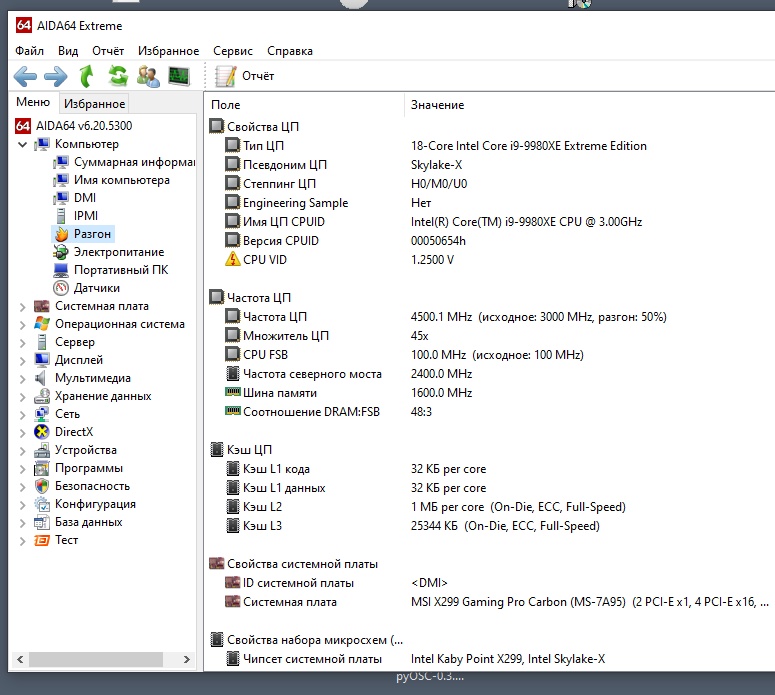This screenshot has height=695, width=775.
Task: Click the Отчёт report toolbar button
Action: tap(244, 76)
